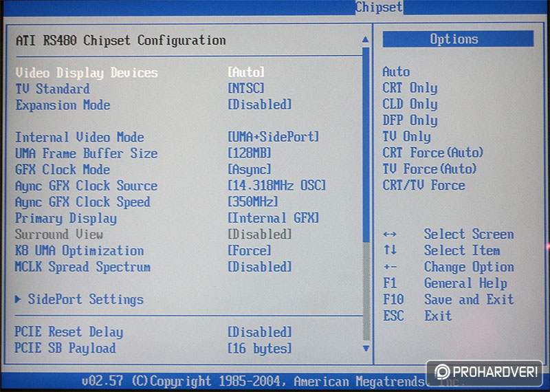Select UMA Frame Buffer Size setting
The image size is (550, 392).
click(x=87, y=154)
